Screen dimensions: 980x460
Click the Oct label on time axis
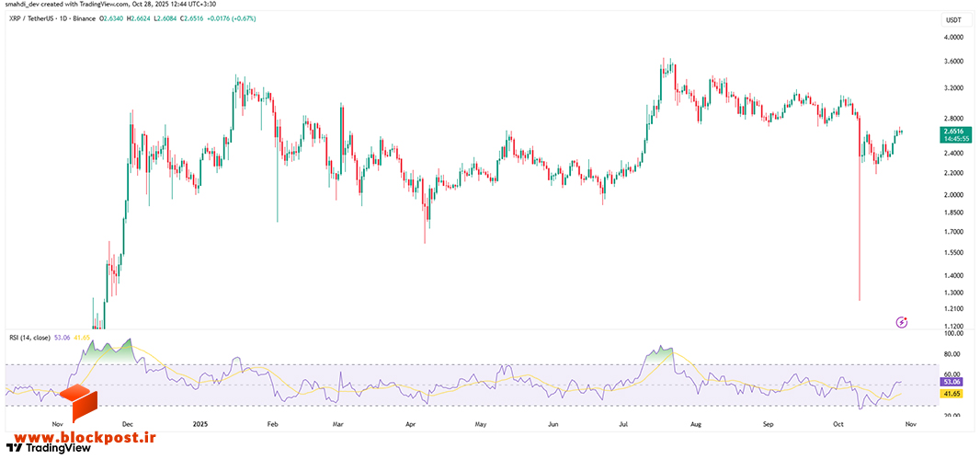839,424
